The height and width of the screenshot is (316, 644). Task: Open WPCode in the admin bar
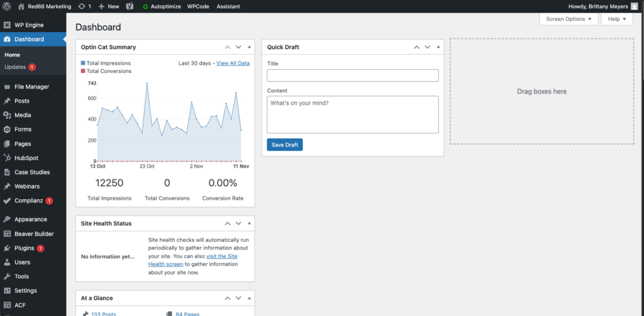coord(199,6)
